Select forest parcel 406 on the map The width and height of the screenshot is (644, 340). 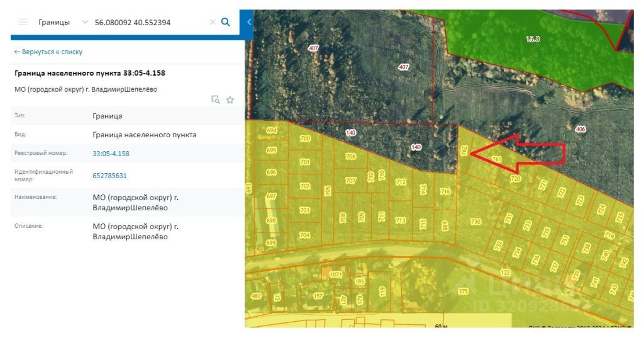coord(580,129)
